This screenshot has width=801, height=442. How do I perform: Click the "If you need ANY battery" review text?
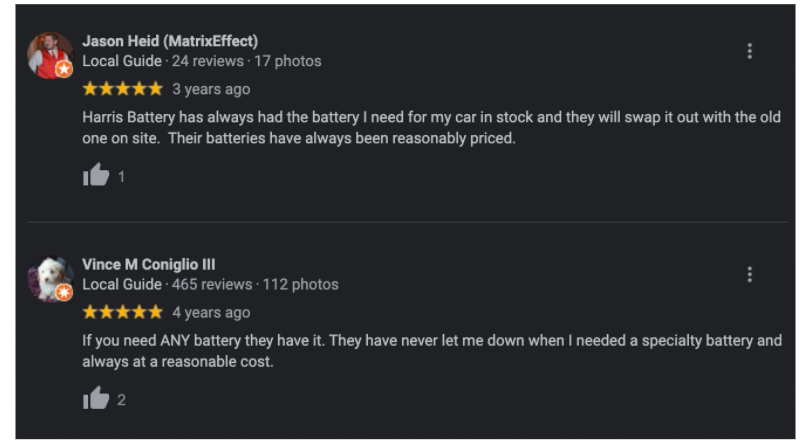430,351
